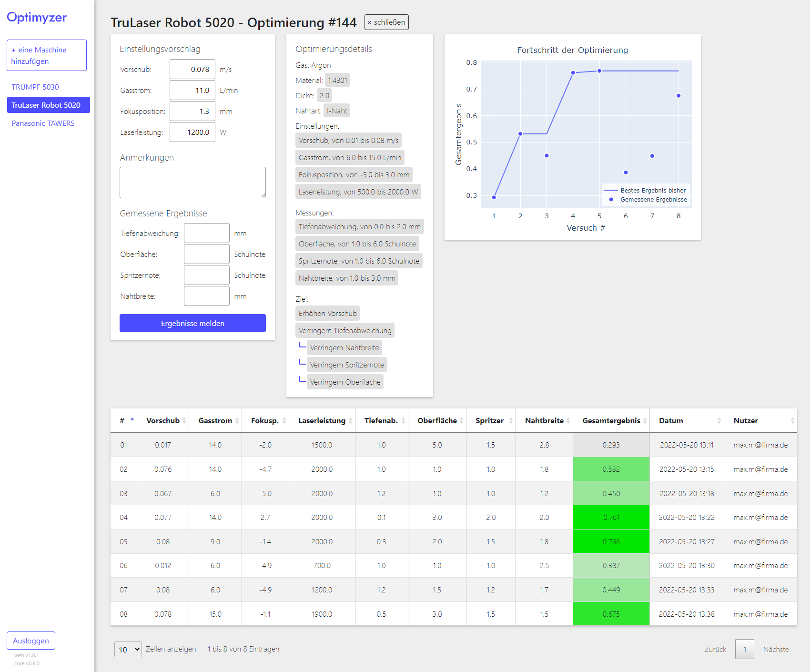This screenshot has width=810, height=672.
Task: Click row number 06 in the table
Action: click(123, 565)
